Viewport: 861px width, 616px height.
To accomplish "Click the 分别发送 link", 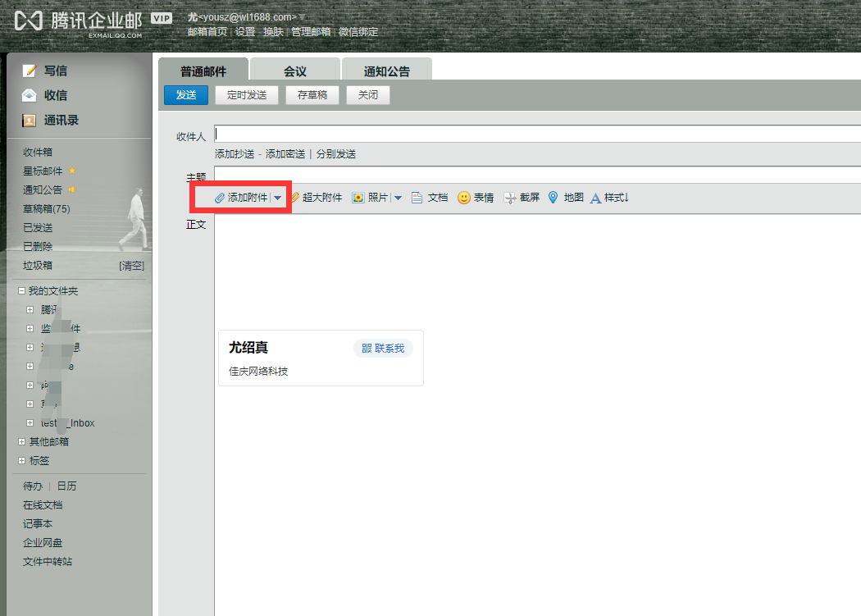I will click(x=336, y=154).
